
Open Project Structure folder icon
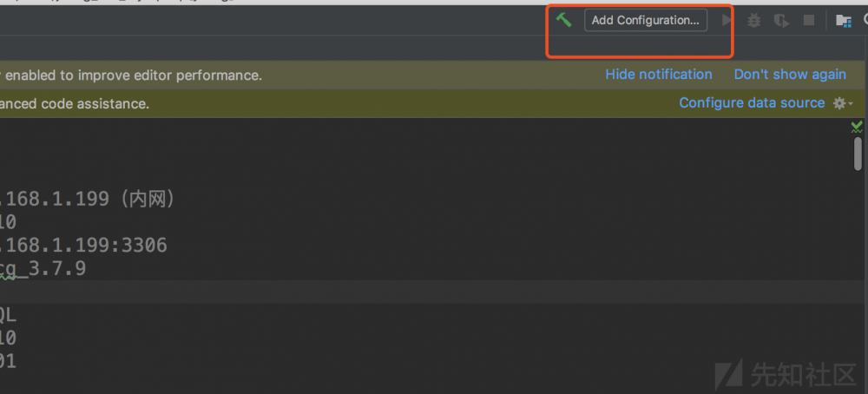(843, 20)
